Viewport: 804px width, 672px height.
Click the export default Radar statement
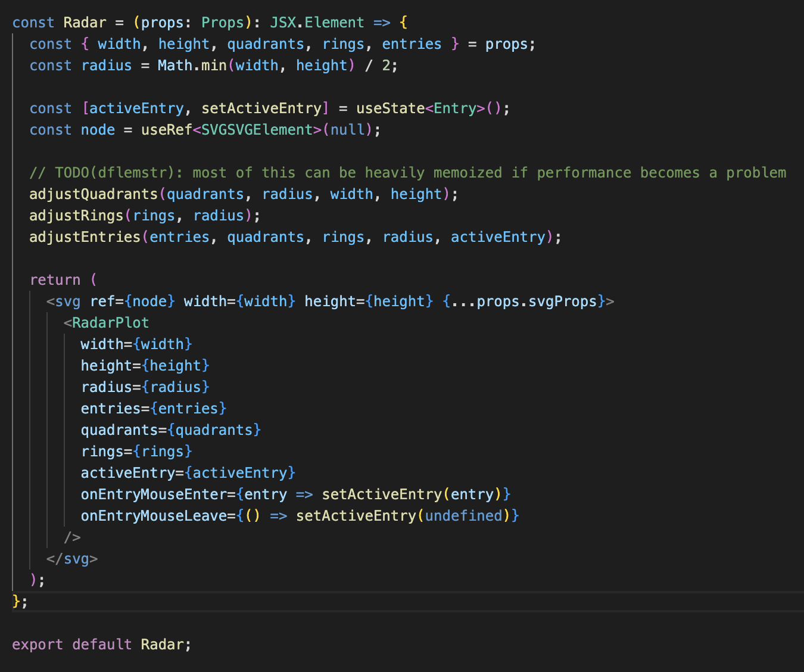(x=101, y=644)
